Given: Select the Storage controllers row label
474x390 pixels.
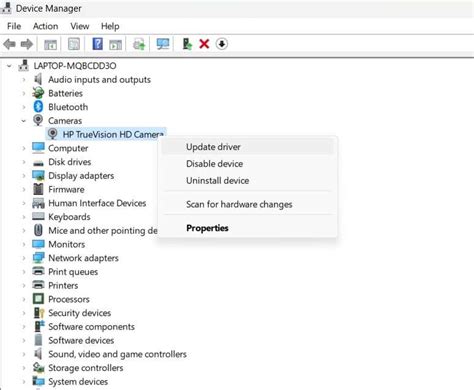Looking at the screenshot, I should pos(86,368).
